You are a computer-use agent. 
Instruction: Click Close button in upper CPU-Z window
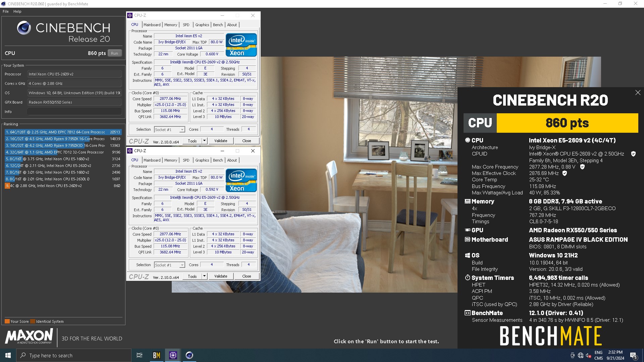pos(247,141)
